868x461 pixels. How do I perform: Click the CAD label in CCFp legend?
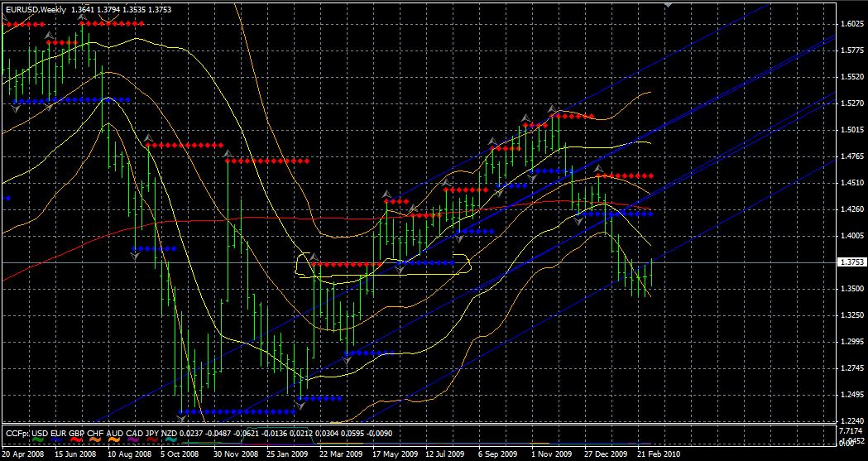[135, 434]
